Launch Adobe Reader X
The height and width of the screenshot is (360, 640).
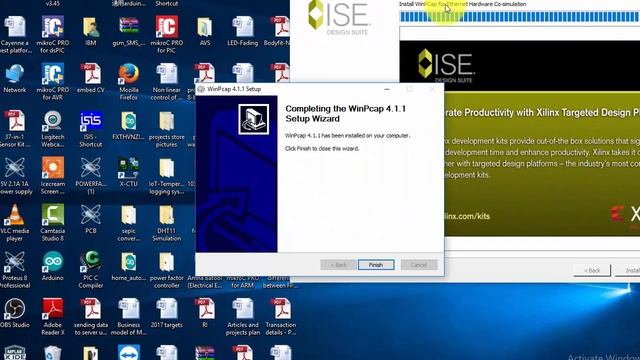(x=53, y=317)
